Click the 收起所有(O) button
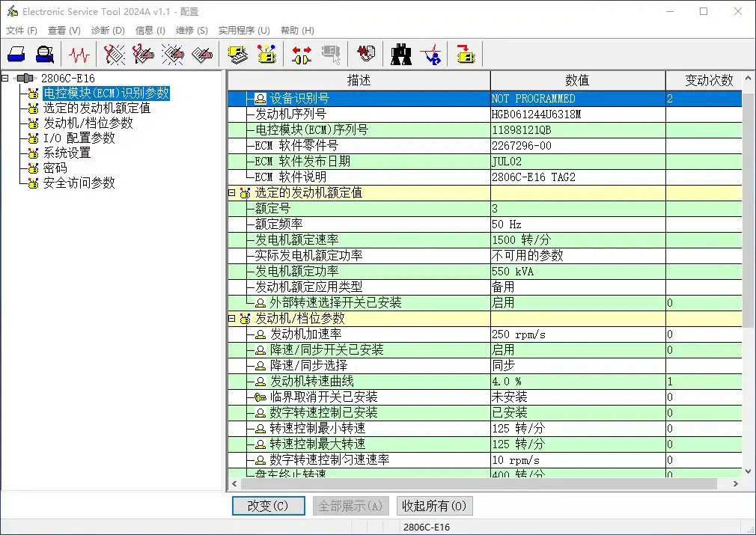This screenshot has width=756, height=535. pyautogui.click(x=434, y=506)
